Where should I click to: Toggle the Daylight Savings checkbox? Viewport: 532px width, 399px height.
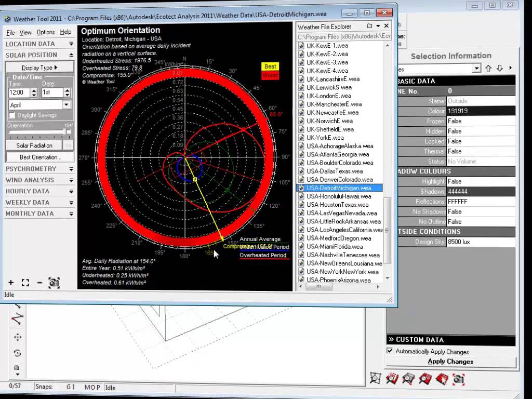pos(12,115)
